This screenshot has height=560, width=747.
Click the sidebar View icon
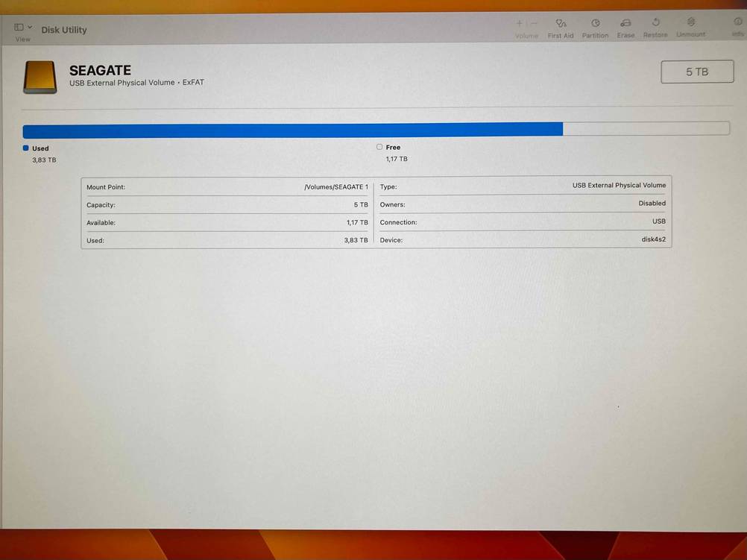click(x=19, y=27)
